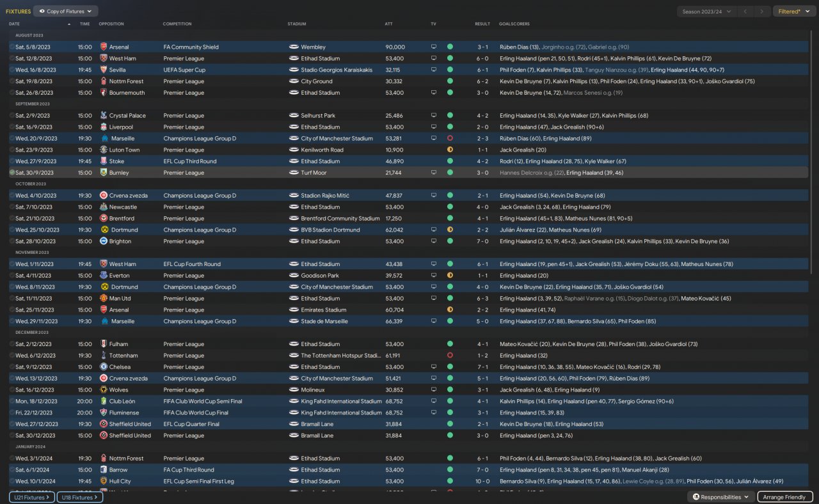
Task: Click the Tottenham club badge
Action: [x=104, y=356]
